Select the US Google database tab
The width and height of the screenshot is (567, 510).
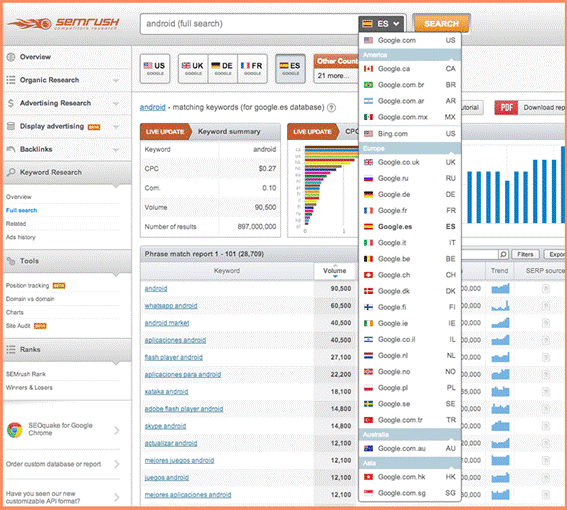[x=155, y=69]
